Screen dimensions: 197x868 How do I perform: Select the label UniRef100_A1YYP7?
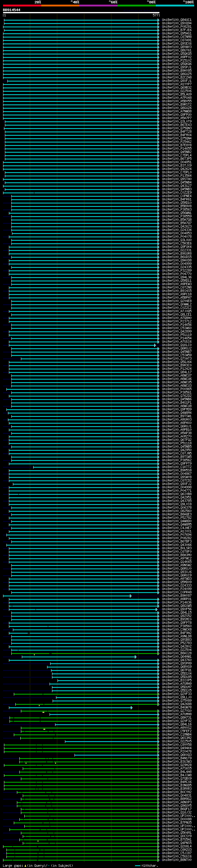[177, 84]
